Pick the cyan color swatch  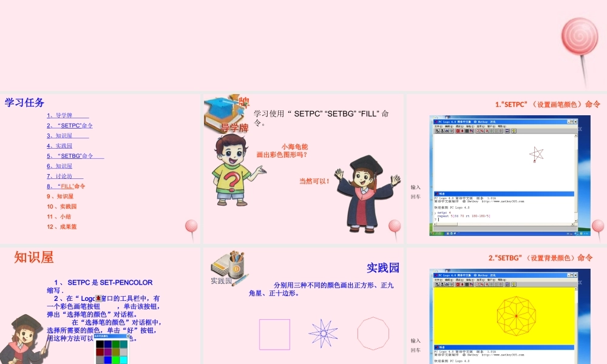(123, 360)
